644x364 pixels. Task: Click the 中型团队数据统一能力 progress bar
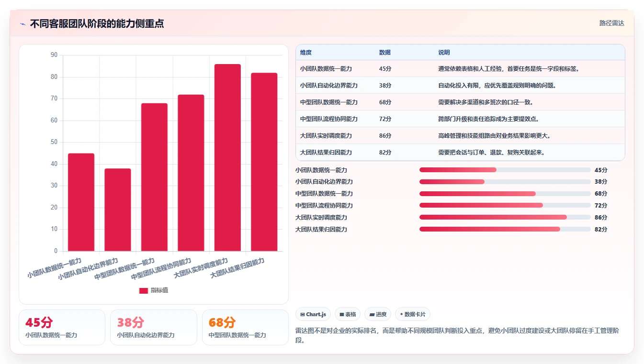click(x=505, y=194)
